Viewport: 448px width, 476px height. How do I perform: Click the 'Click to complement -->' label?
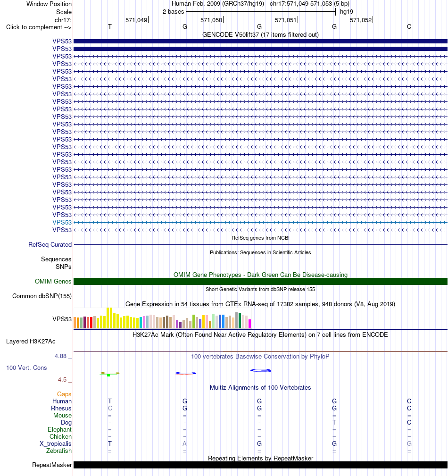click(x=39, y=27)
